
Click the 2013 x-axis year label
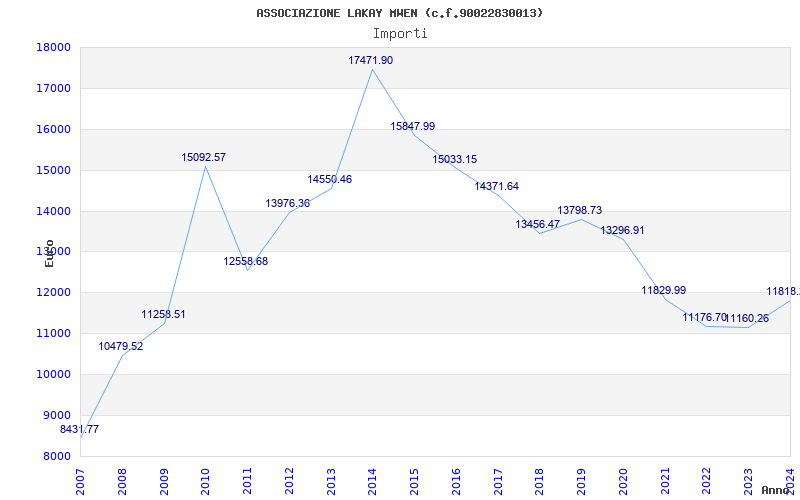point(331,482)
